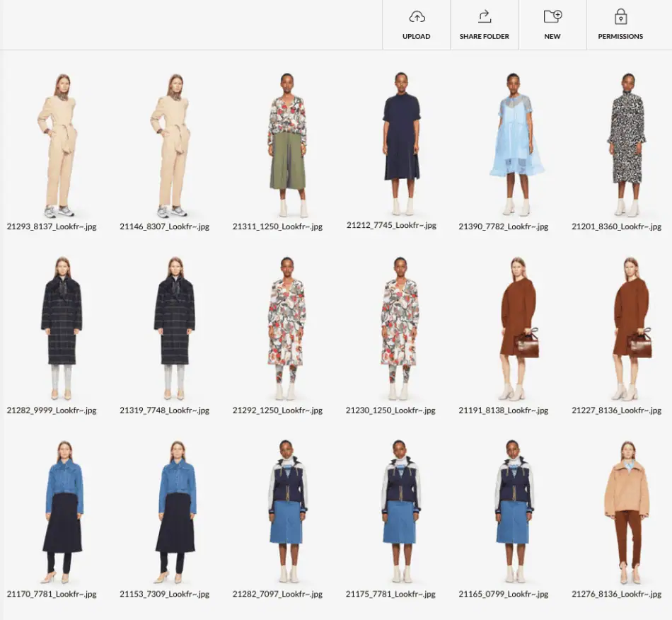Image resolution: width=672 pixels, height=620 pixels.
Task: Select the floral dress thumbnail 21230_1250
Action: (x=400, y=329)
